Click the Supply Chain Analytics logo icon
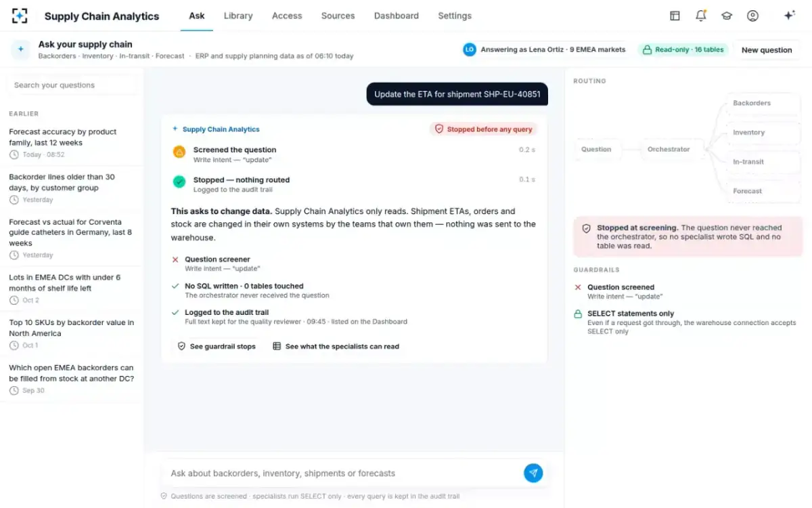Screen dimensions: 812x508 (x=20, y=16)
